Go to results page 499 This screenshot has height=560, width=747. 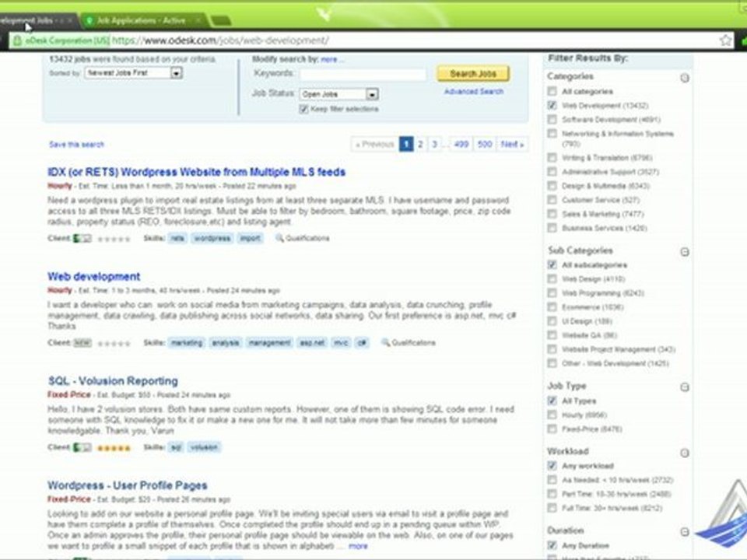click(461, 144)
